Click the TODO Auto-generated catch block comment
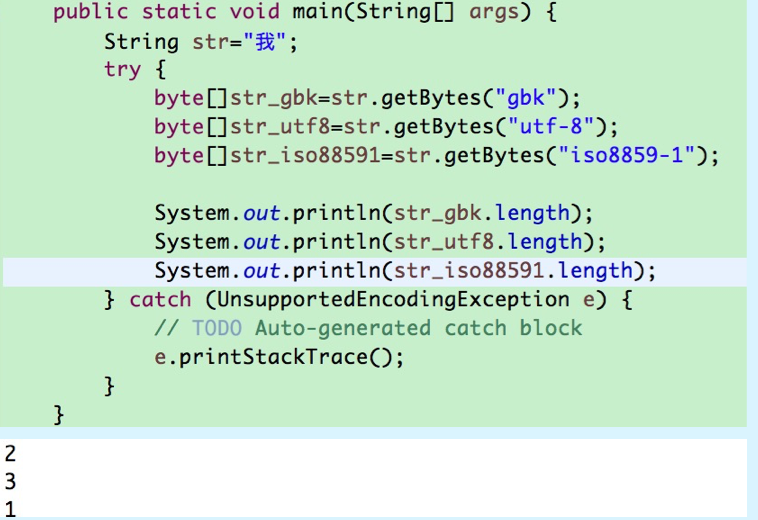The image size is (758, 520). [368, 328]
